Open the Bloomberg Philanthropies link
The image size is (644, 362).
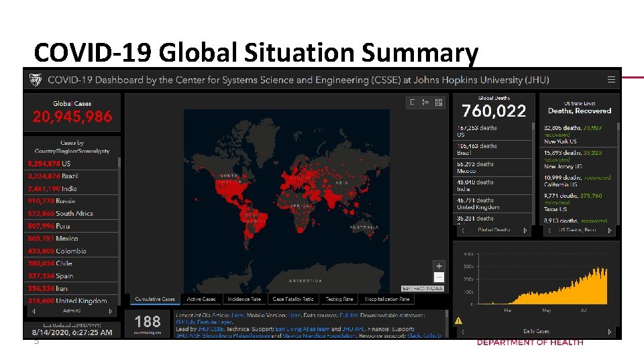pos(235,336)
